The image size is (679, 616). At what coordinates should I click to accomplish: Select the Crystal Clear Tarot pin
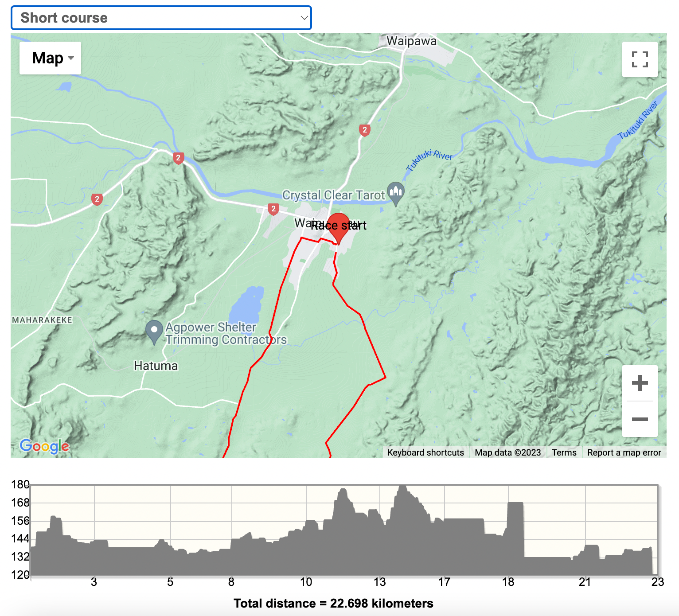pyautogui.click(x=396, y=193)
